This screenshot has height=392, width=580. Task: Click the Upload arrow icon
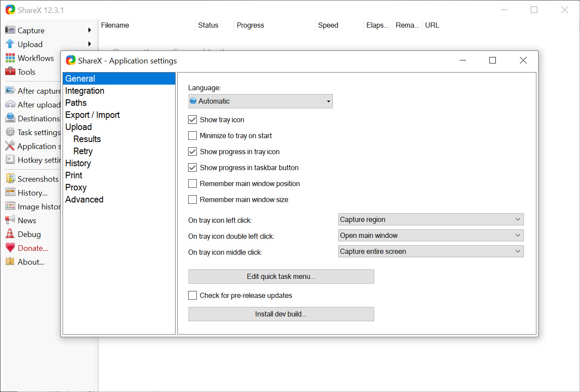click(10, 44)
